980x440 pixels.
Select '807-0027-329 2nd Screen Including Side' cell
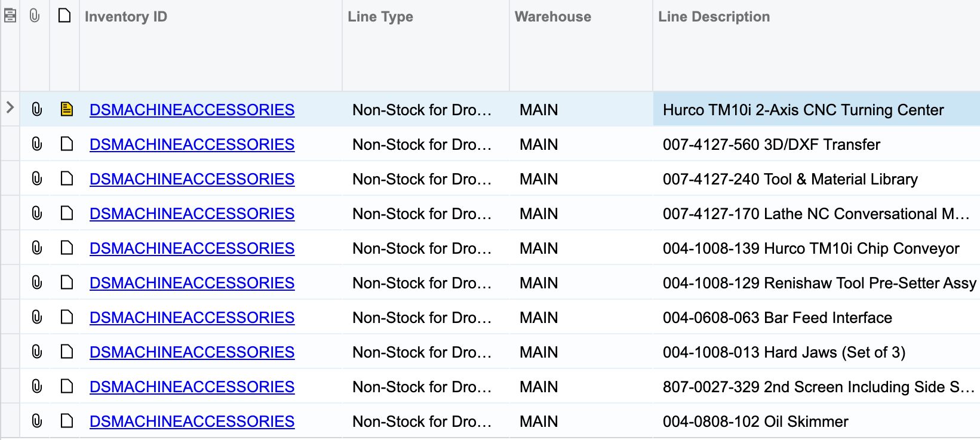tap(816, 386)
